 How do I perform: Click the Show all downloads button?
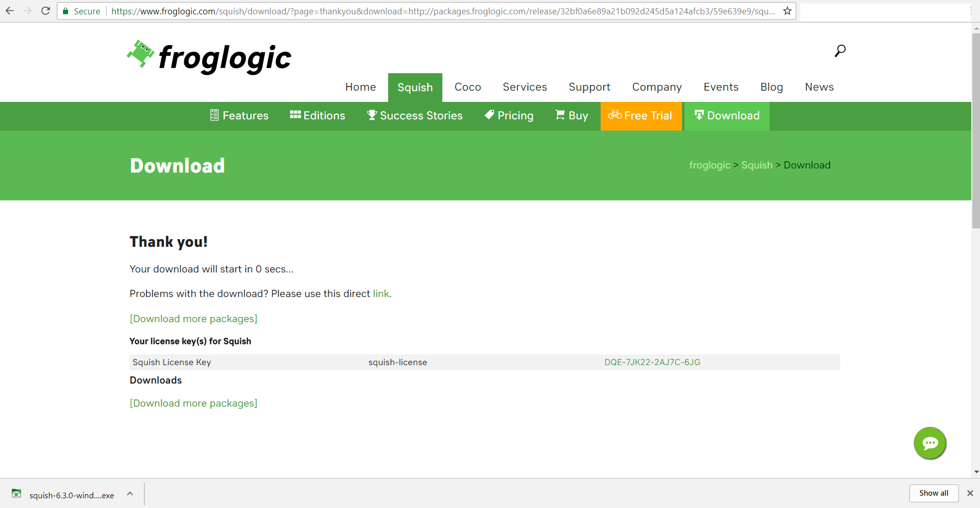pyautogui.click(x=933, y=493)
